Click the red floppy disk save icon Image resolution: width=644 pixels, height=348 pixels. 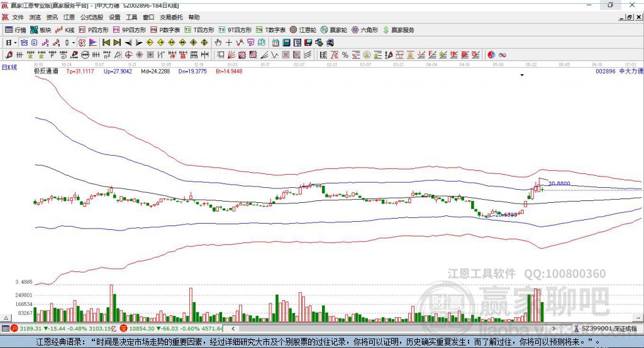click(x=308, y=43)
